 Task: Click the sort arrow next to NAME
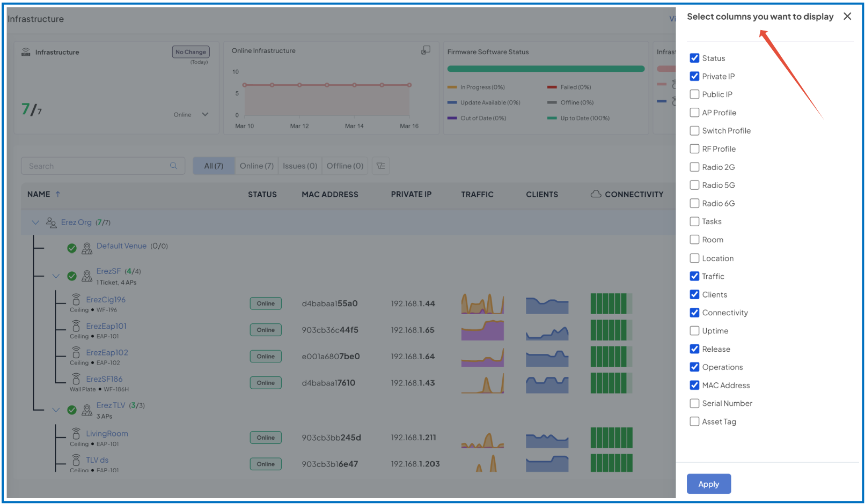click(58, 194)
